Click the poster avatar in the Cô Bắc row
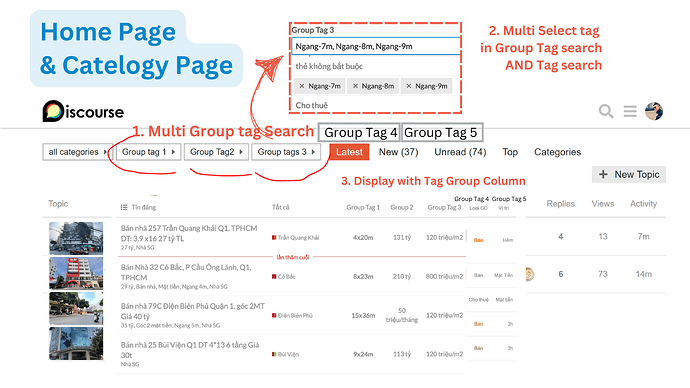The height and width of the screenshot is (388, 690). 530,274
